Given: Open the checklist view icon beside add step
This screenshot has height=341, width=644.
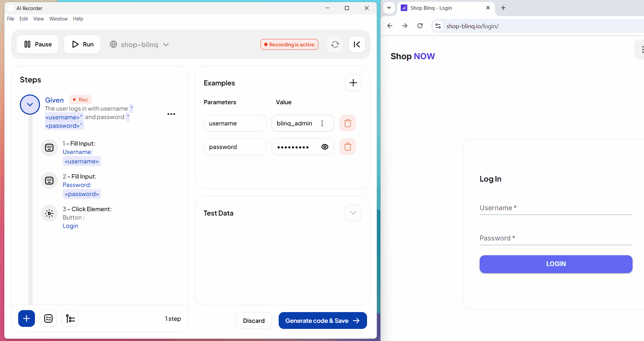Looking at the screenshot, I should coord(48,318).
